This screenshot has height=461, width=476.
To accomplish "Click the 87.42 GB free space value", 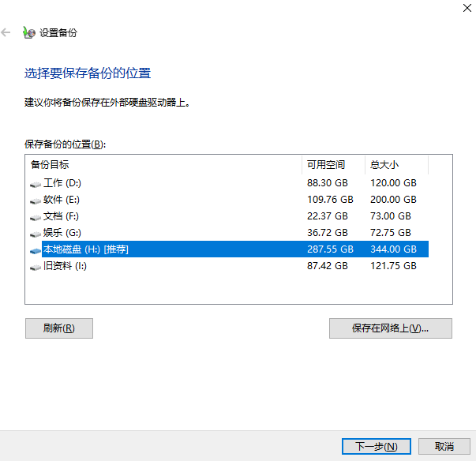I will (x=328, y=266).
